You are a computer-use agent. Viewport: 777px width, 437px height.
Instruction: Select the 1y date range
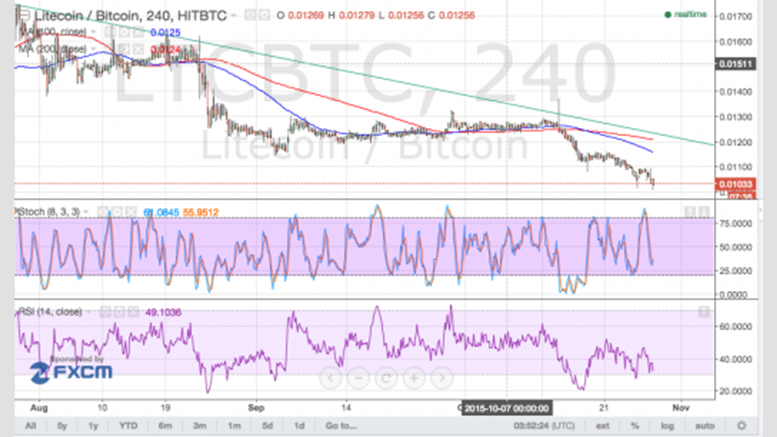[93, 426]
